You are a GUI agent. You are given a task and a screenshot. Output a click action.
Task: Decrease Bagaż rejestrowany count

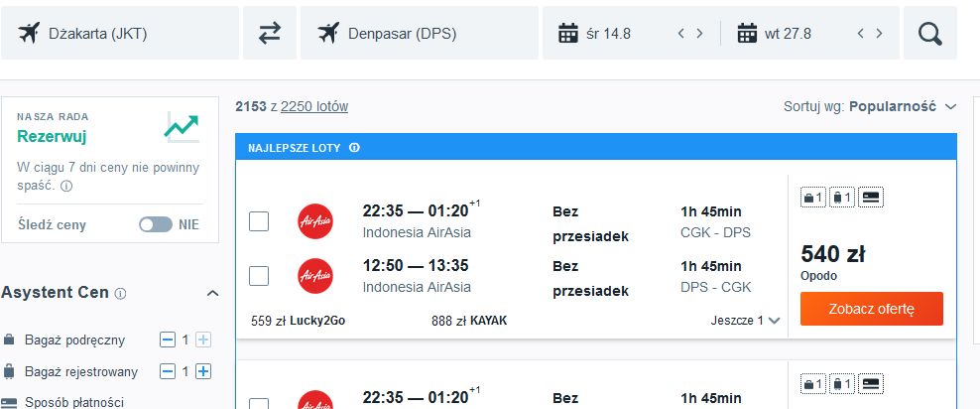168,371
